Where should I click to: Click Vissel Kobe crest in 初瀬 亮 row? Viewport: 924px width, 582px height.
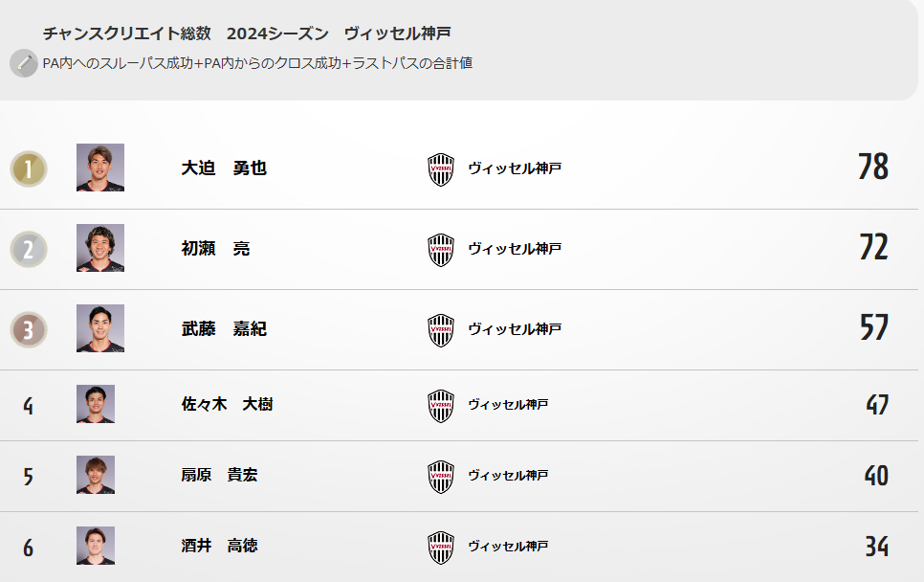coord(441,250)
